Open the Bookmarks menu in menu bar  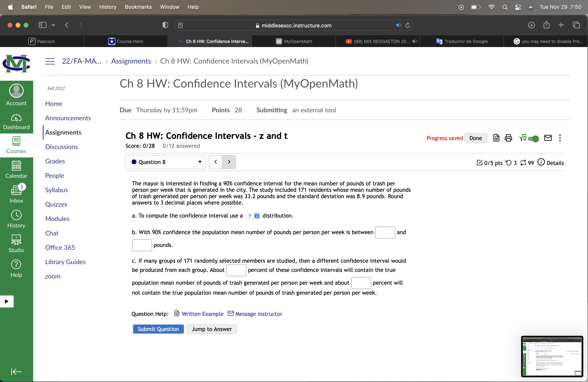[138, 7]
